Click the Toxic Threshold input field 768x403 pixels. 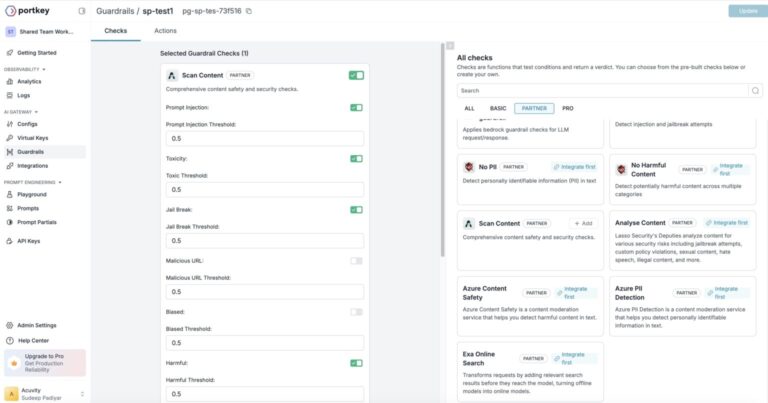264,189
